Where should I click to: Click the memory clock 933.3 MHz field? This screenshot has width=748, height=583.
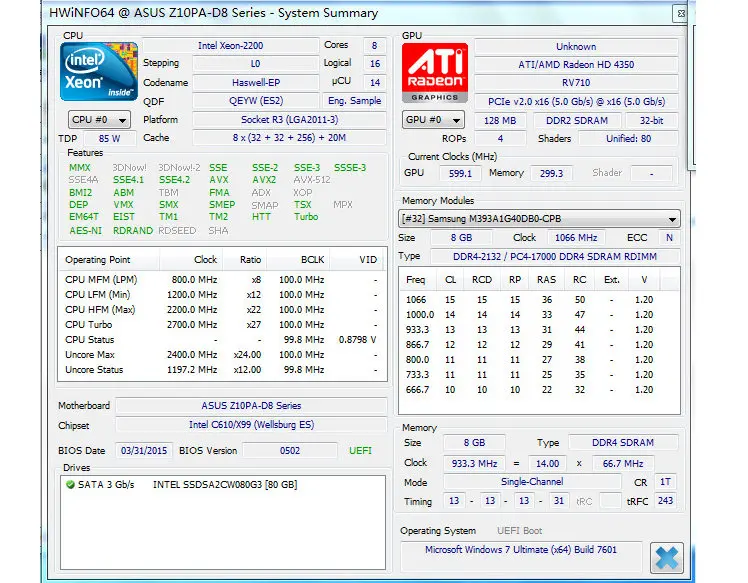coord(474,463)
